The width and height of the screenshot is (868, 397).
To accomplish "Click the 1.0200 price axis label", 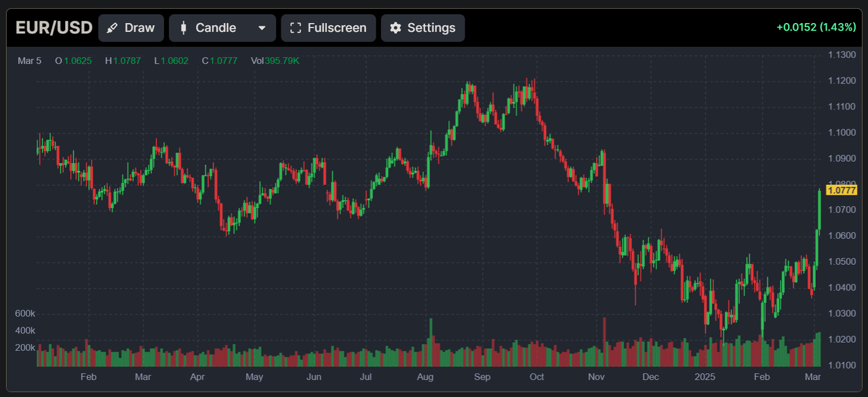I will 842,339.
